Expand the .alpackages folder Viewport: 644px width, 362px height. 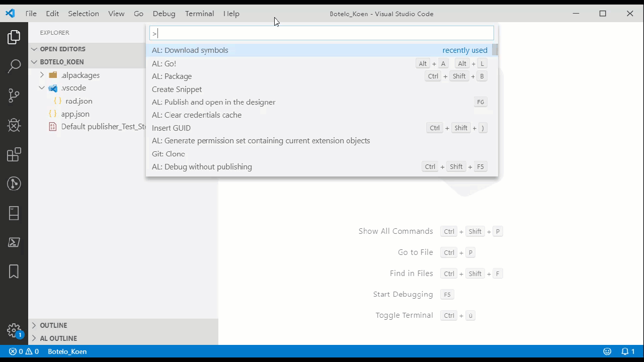point(42,75)
